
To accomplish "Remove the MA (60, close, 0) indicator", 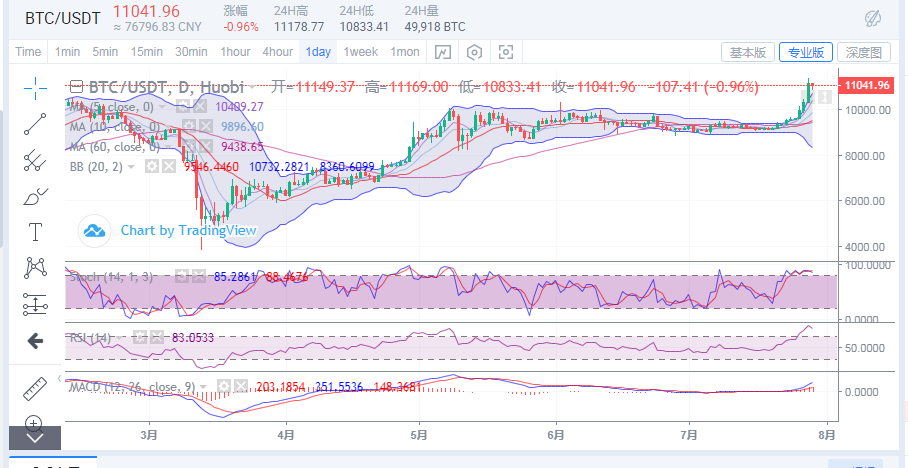I will pos(204,147).
